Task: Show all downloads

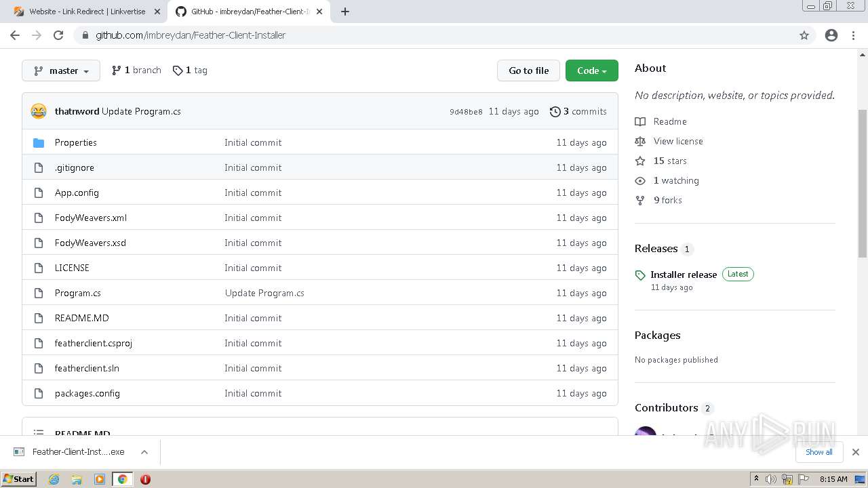Action: pyautogui.click(x=818, y=452)
